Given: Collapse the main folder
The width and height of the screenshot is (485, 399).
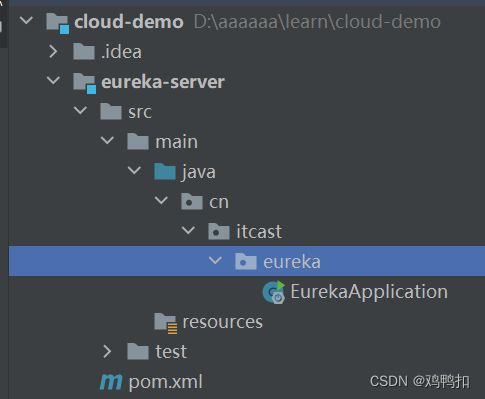Looking at the screenshot, I should tap(107, 140).
